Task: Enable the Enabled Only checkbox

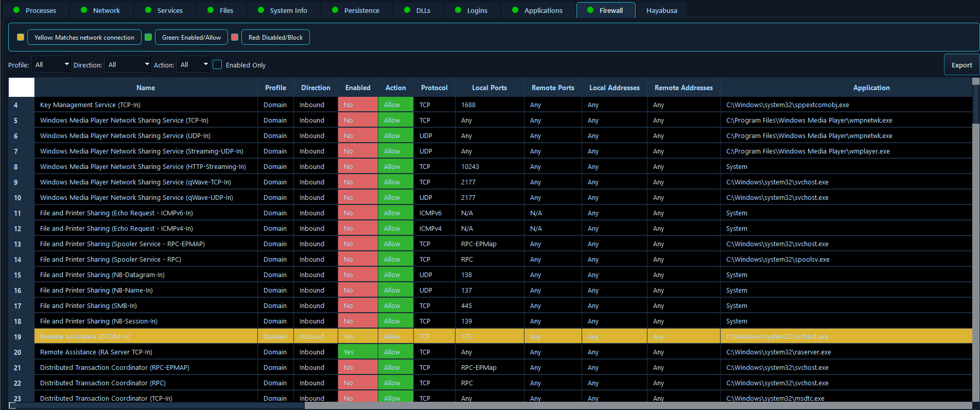Action: 218,65
